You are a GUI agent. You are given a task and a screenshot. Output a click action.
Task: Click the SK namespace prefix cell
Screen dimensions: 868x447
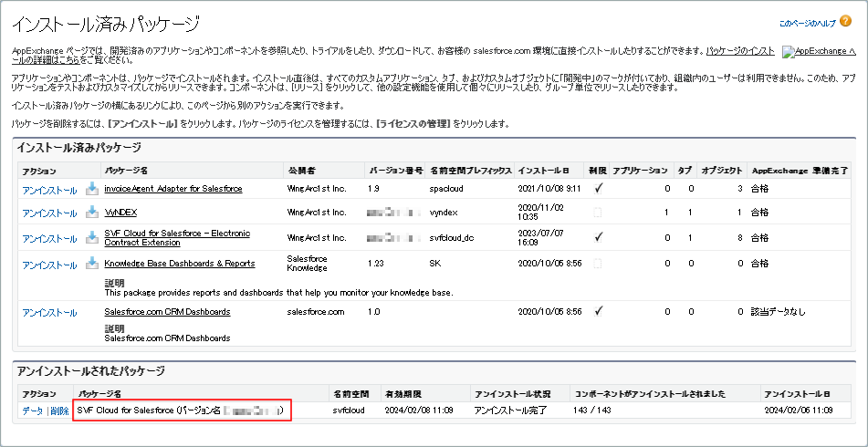pyautogui.click(x=434, y=264)
